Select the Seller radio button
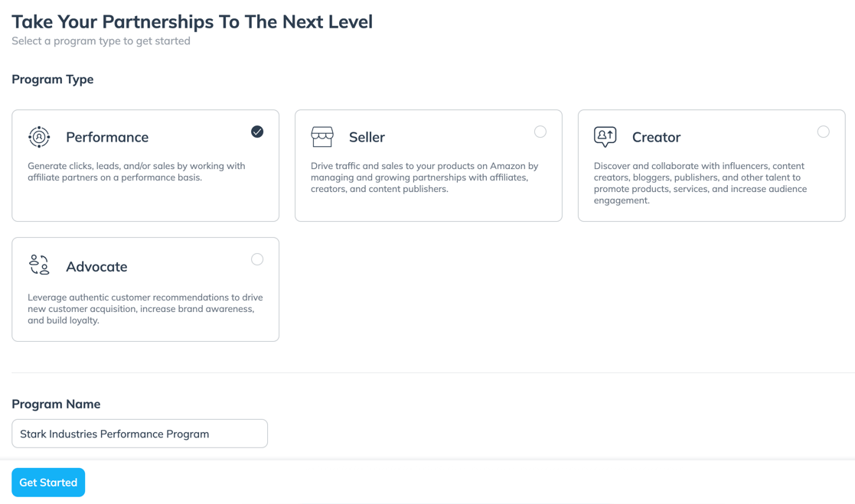The width and height of the screenshot is (855, 504). coord(540,132)
